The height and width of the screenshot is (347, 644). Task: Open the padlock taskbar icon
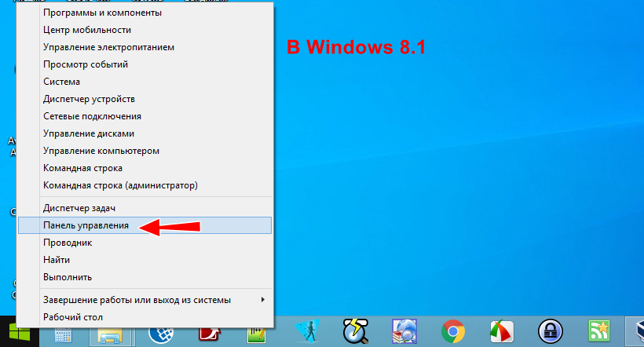[551, 331]
